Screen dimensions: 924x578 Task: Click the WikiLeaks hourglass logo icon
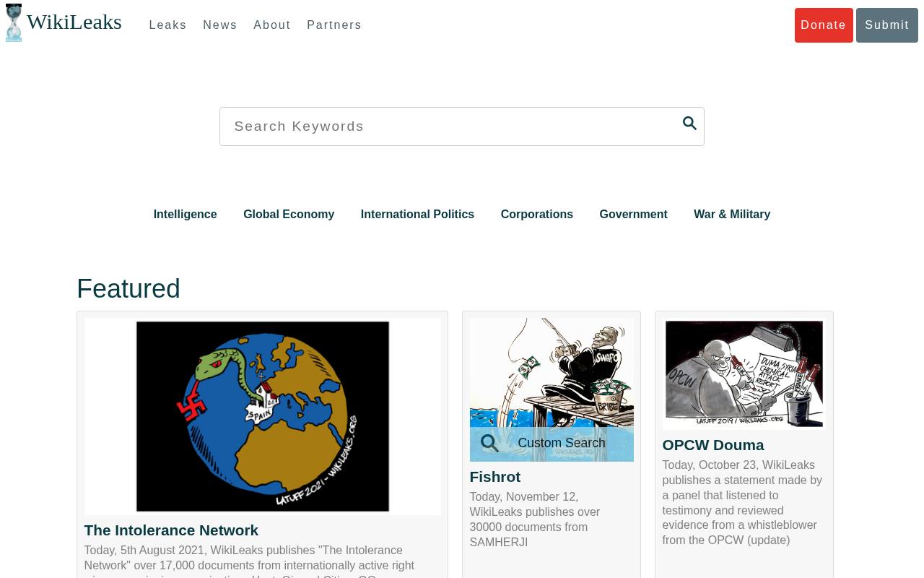[x=14, y=22]
